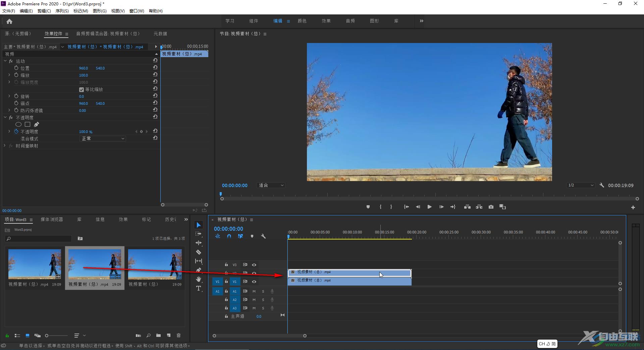Click the Extract button in program monitor
This screenshot has width=644, height=350.
click(x=479, y=207)
